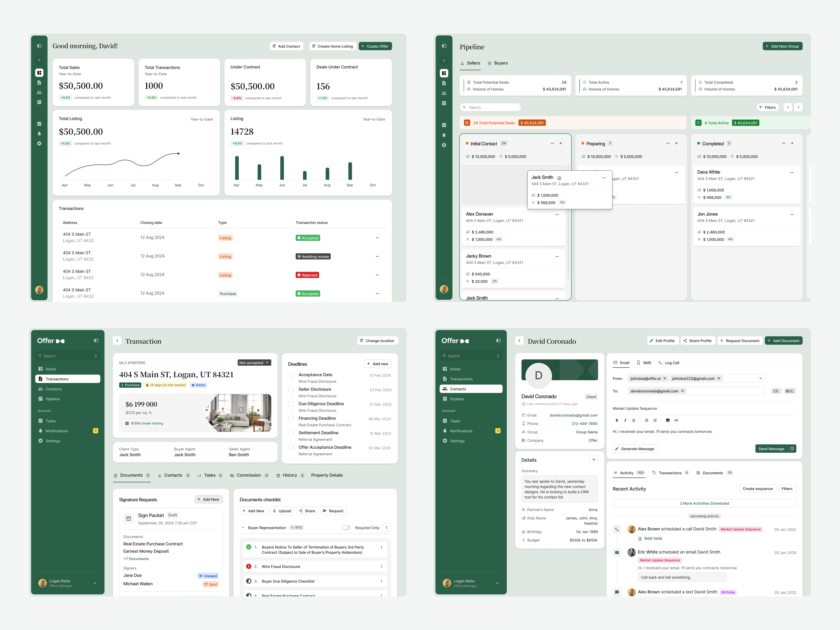Select the Property Details tab
Viewport: 840px width, 630px height.
327,475
